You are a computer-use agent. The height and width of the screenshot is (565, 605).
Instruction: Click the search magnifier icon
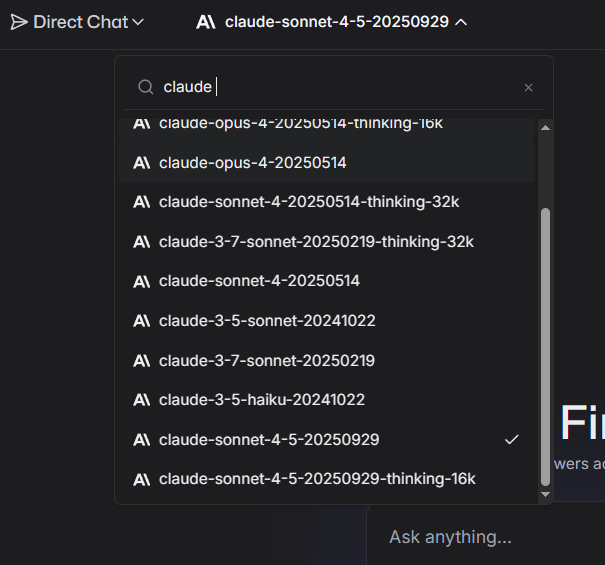146,87
